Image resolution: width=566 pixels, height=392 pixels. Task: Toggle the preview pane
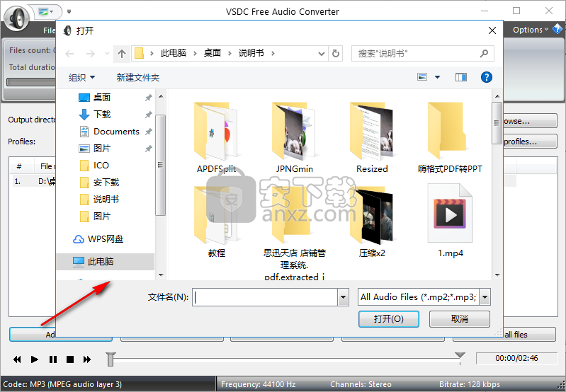coord(461,77)
